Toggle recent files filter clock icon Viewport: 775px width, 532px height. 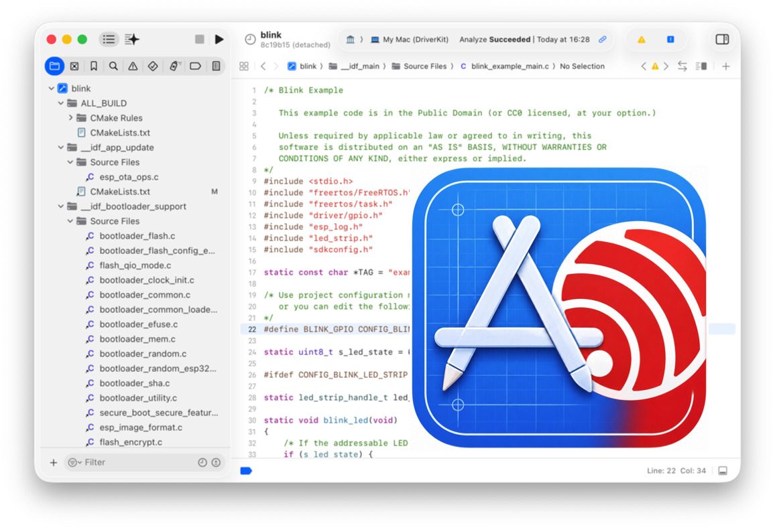click(x=202, y=462)
